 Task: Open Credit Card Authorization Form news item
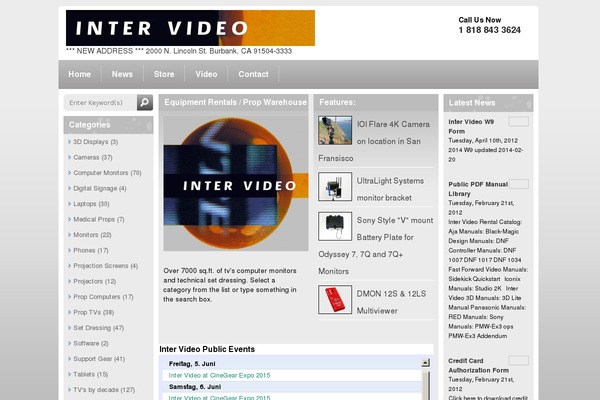tap(478, 366)
